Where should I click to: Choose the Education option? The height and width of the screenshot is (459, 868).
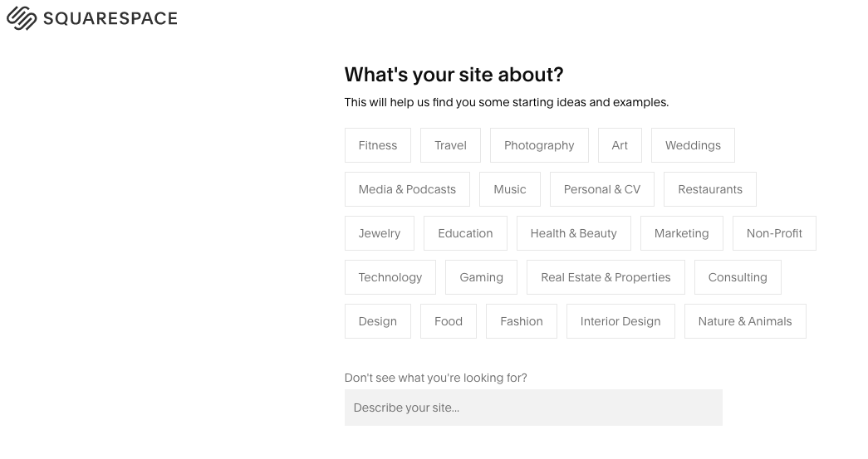click(465, 233)
